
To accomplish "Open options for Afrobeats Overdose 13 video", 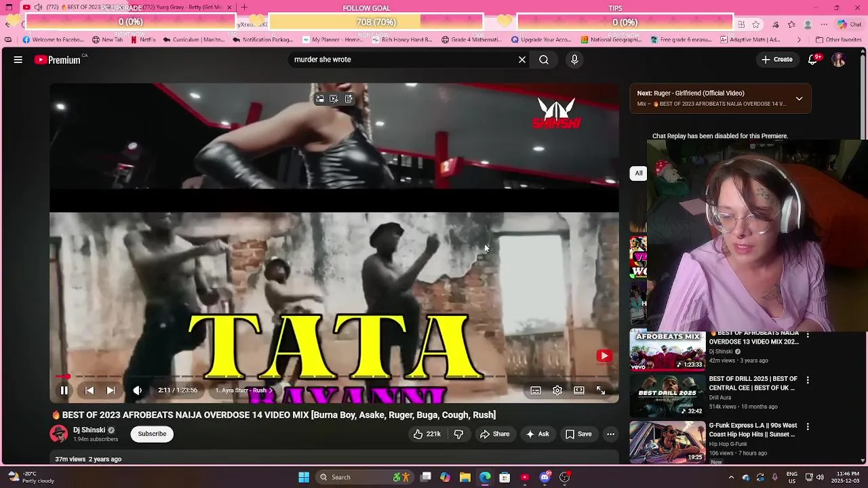I will [x=807, y=334].
